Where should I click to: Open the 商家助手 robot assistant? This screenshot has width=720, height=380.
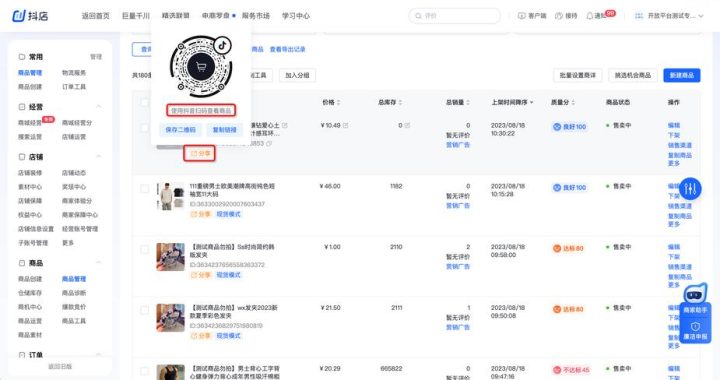695,299
